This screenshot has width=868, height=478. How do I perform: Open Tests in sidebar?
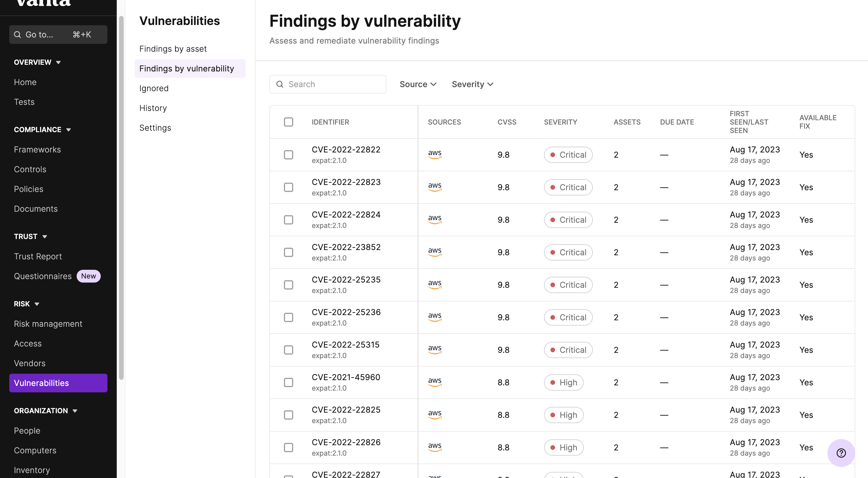click(x=24, y=102)
